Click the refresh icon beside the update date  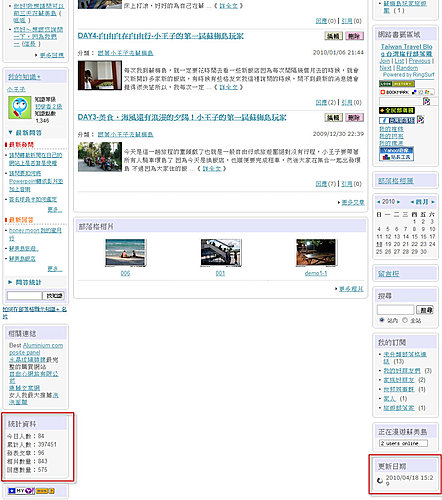tap(380, 480)
